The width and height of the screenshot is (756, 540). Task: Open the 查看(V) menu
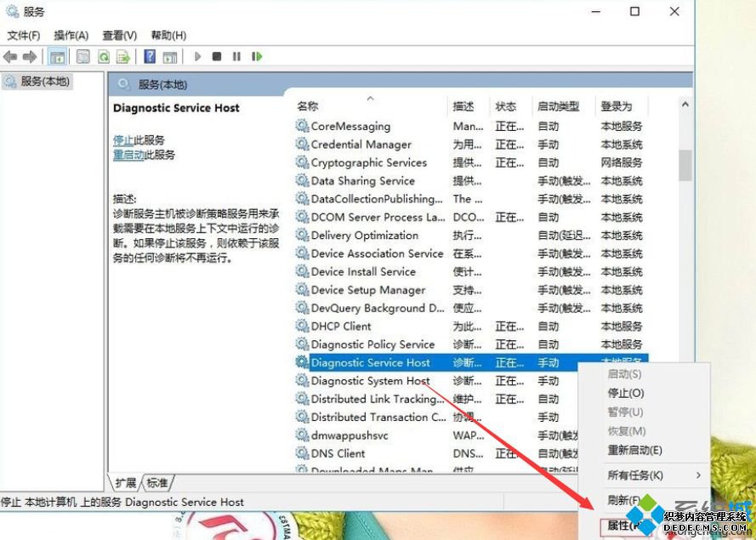point(120,35)
